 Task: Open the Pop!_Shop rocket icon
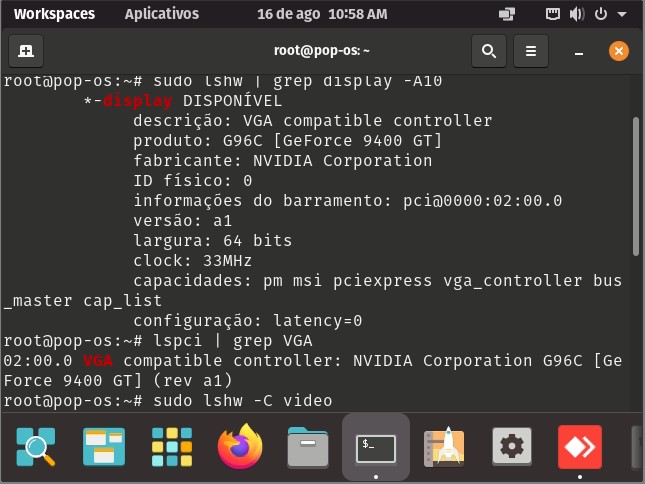tap(444, 447)
